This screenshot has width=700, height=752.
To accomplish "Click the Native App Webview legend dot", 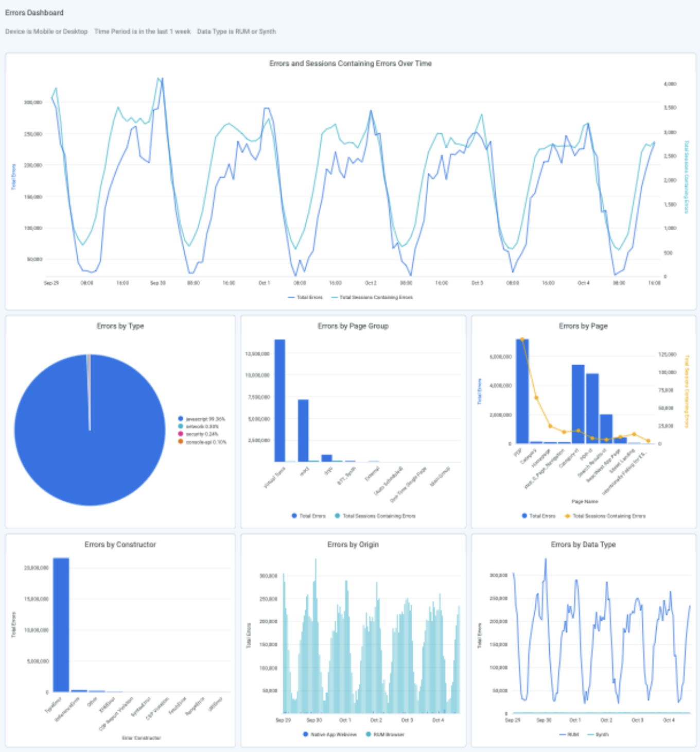I will pyautogui.click(x=306, y=734).
